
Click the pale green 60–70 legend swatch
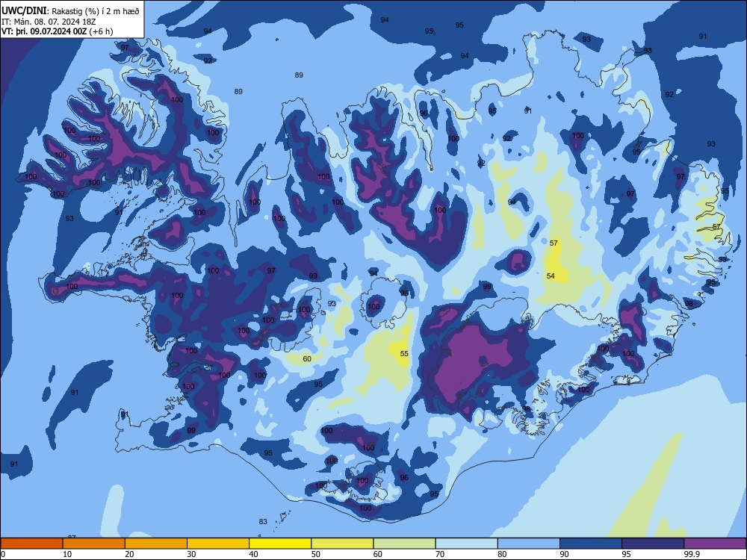[x=404, y=544]
